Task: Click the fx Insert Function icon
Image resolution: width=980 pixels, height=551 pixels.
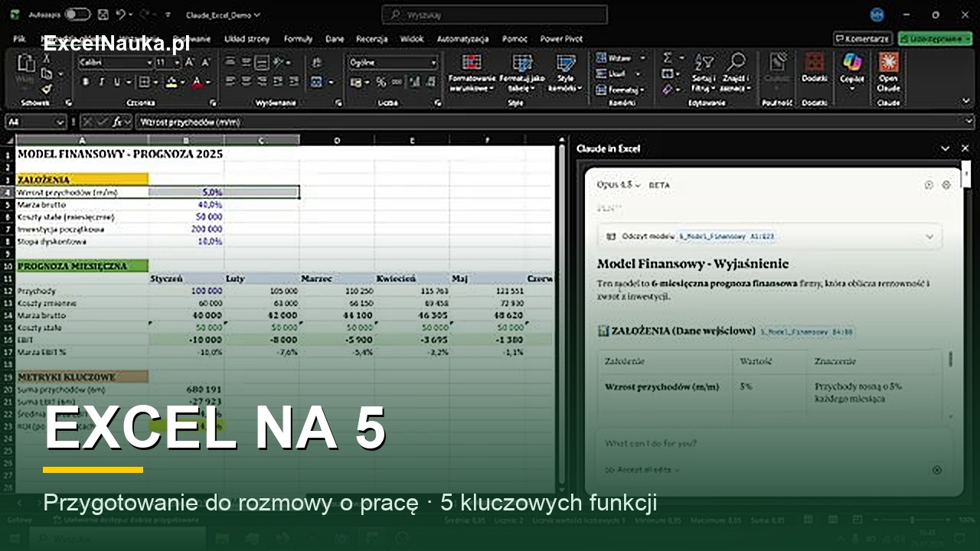Action: [117, 122]
